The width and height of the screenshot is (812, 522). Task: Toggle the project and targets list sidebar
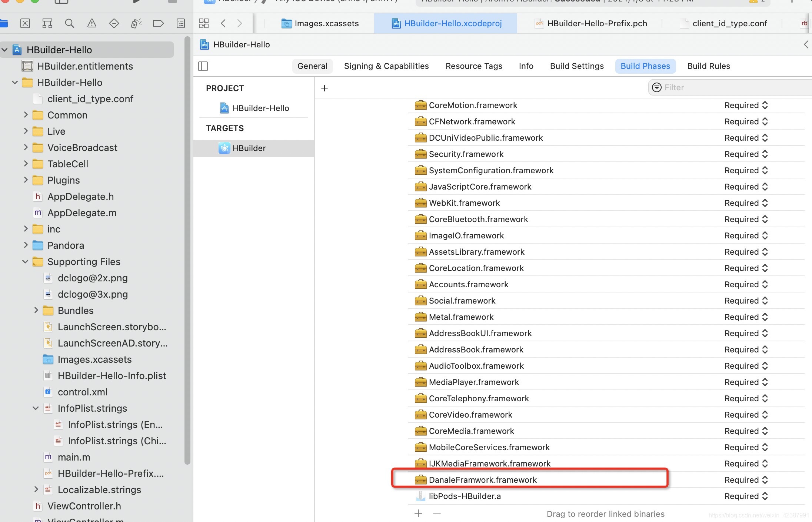pos(203,66)
